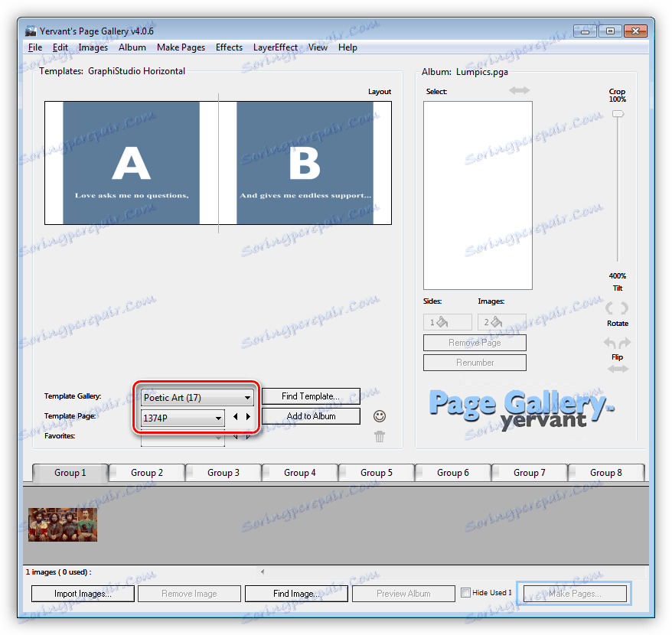672x635 pixels.
Task: Go to next template page arrow
Action: [x=248, y=416]
